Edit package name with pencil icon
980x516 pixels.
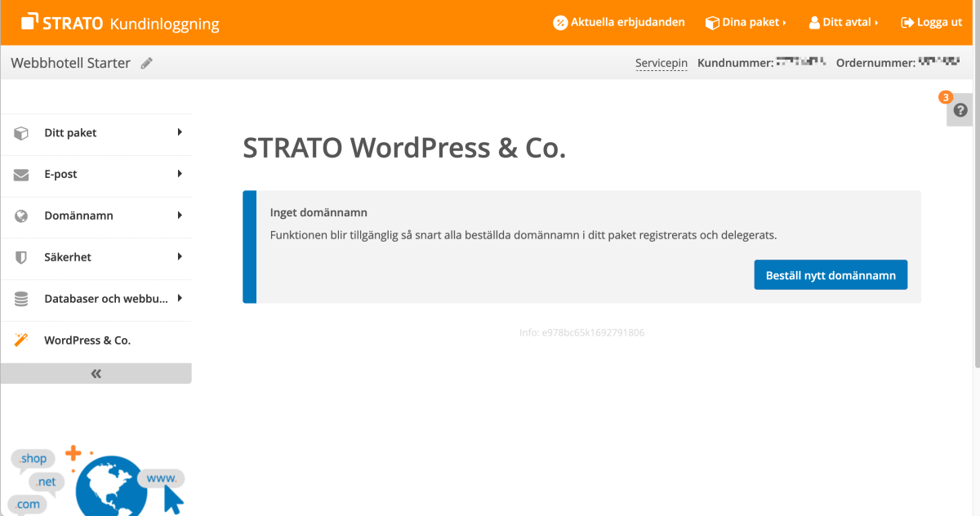pos(147,63)
